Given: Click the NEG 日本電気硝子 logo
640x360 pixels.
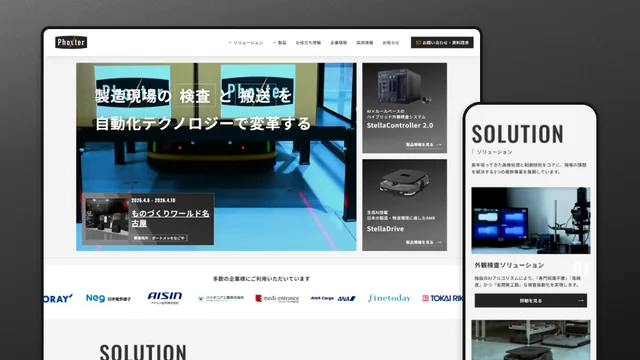Looking at the screenshot, I should point(108,298).
